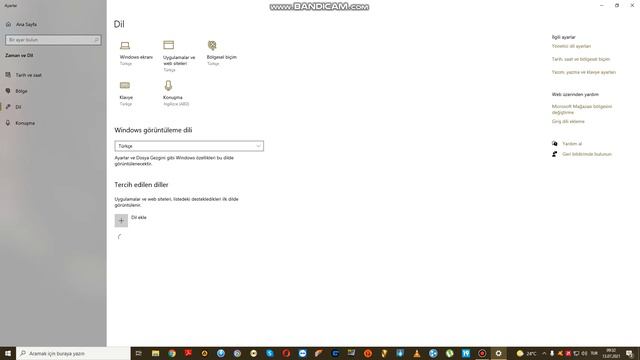Open the notification center icon
Screen dimensions: 640x360
(x=629, y=353)
